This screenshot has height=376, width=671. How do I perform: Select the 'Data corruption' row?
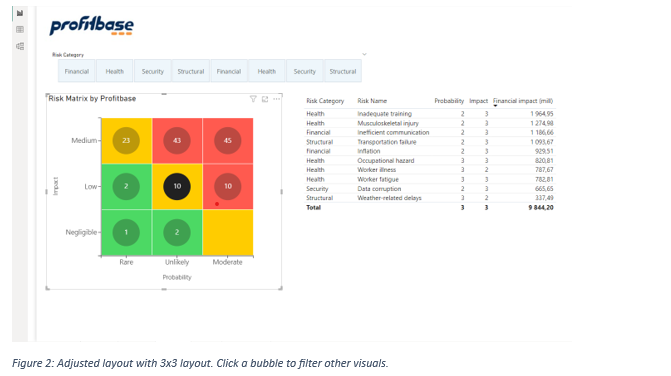(430, 189)
